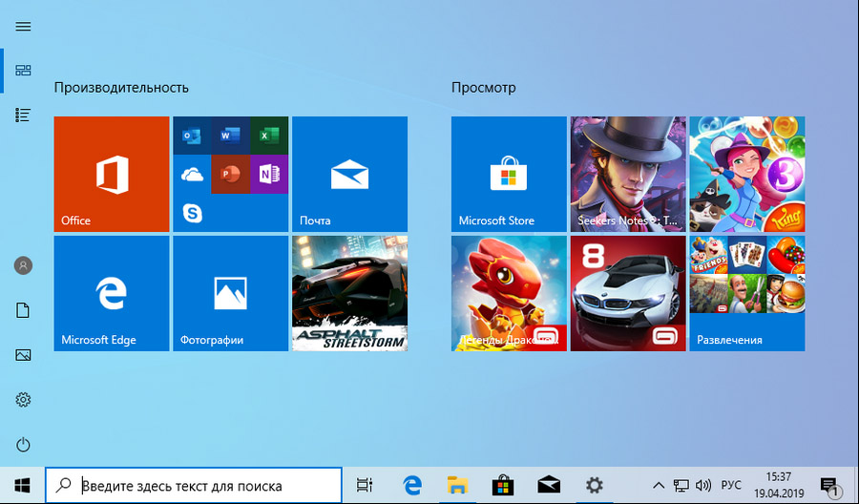Viewport: 859px width, 504px height.
Task: Switch to all apps list view
Action: click(x=23, y=115)
